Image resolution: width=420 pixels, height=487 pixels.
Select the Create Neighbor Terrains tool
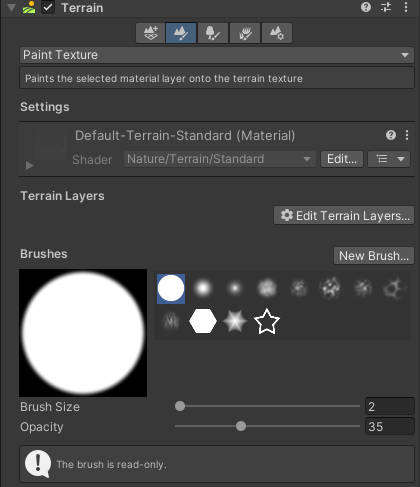[150, 33]
